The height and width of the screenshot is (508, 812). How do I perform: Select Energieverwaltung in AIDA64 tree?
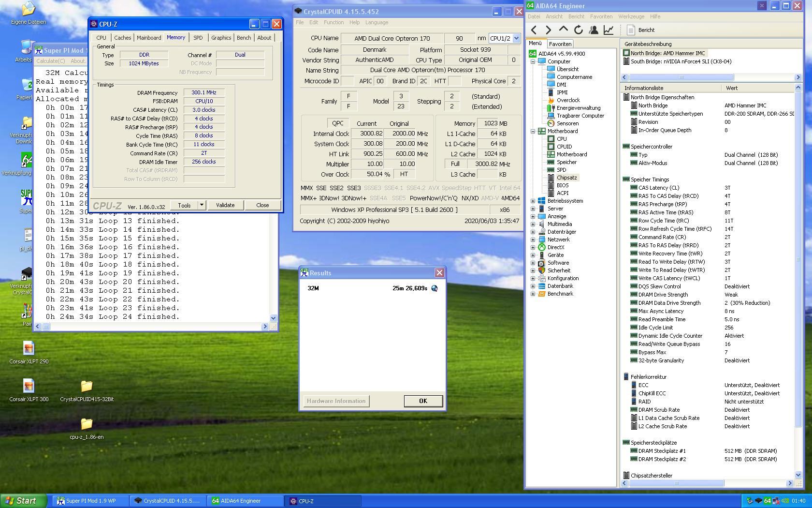click(x=578, y=108)
